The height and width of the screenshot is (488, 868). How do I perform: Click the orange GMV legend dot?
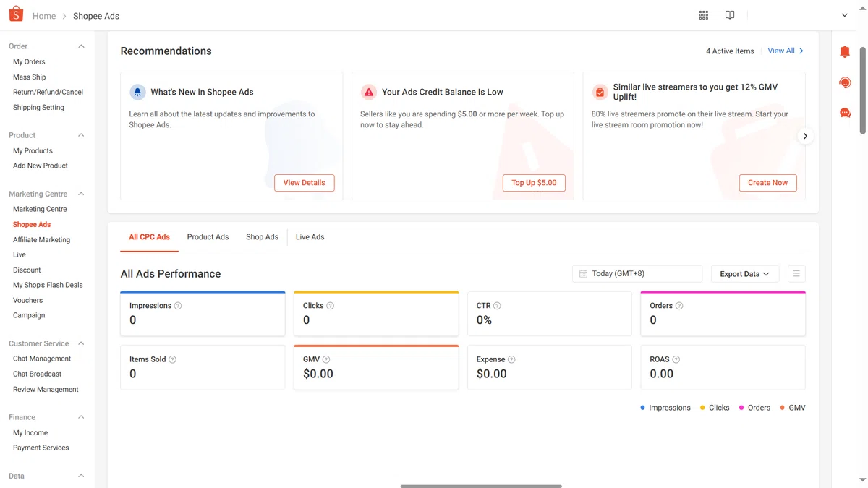pos(783,408)
